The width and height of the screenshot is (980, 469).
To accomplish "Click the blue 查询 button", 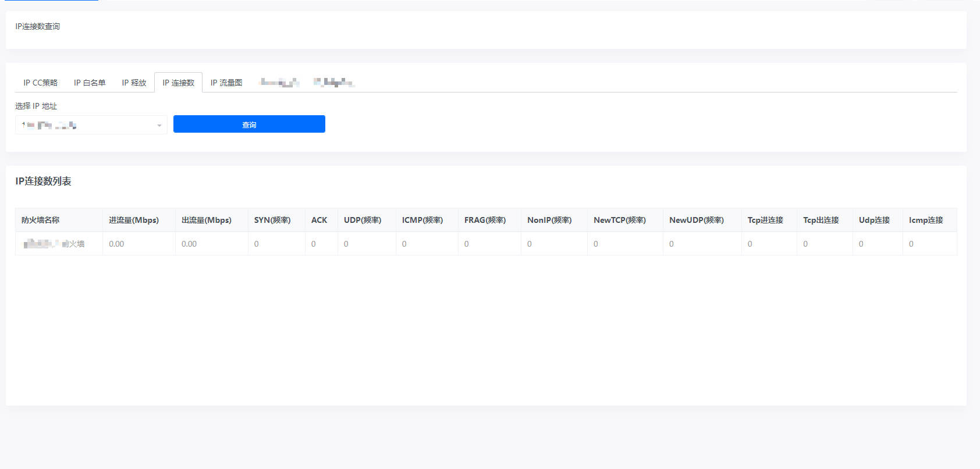I will 249,124.
